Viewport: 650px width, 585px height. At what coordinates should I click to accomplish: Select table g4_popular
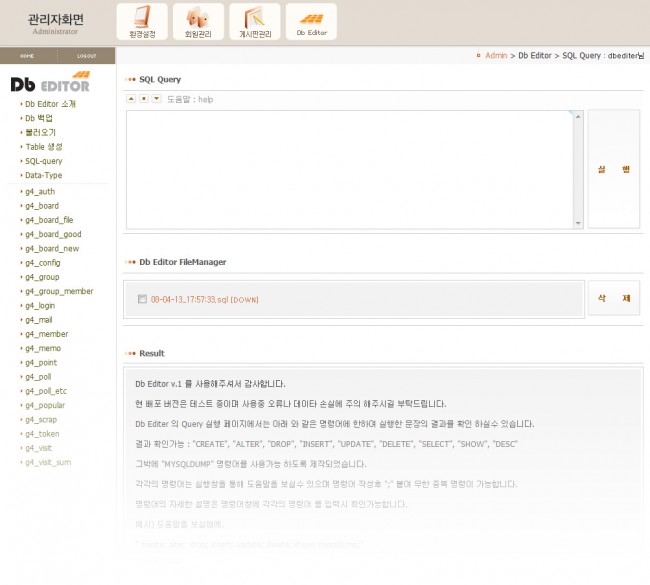tap(45, 405)
